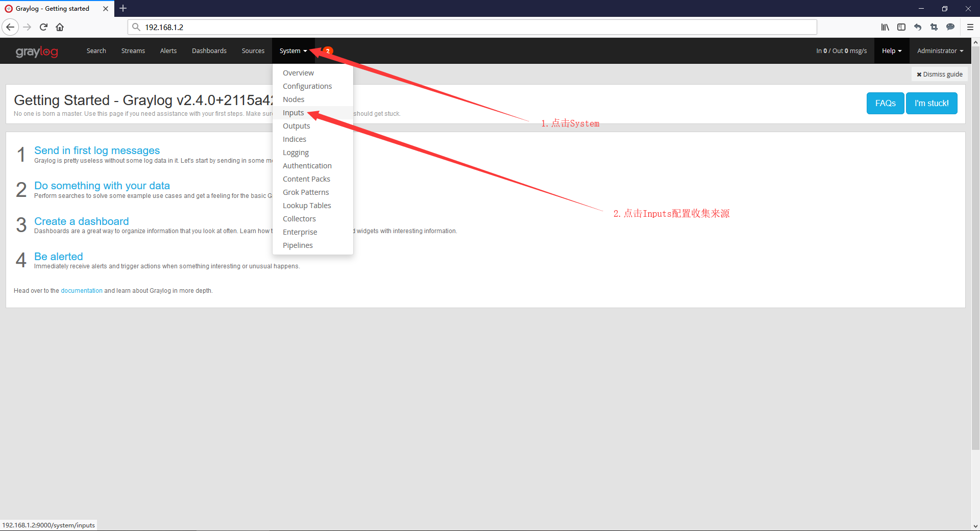Open the Firefox hamburger menu
Viewport: 980px width, 531px height.
click(x=970, y=27)
